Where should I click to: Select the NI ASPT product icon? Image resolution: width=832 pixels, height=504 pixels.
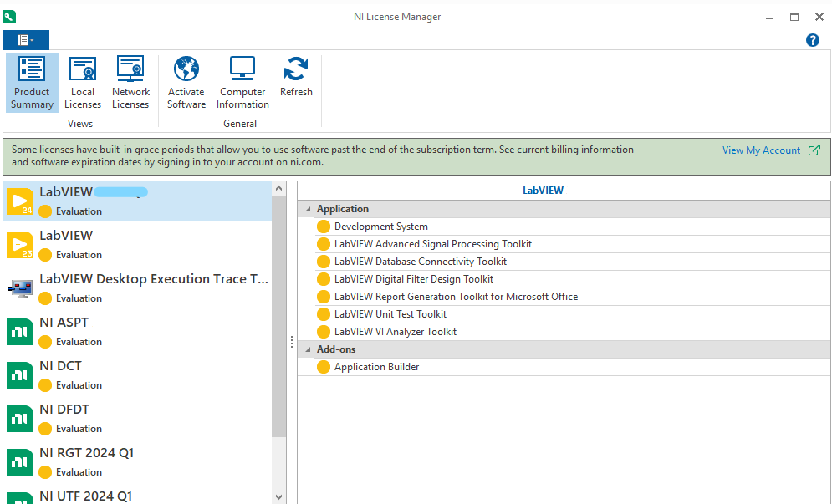pos(20,332)
